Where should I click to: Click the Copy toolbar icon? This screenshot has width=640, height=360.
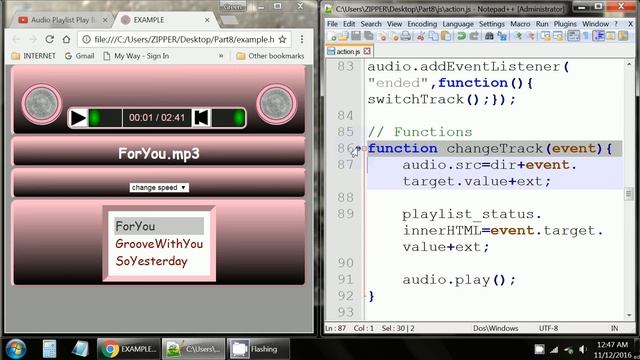point(433,36)
